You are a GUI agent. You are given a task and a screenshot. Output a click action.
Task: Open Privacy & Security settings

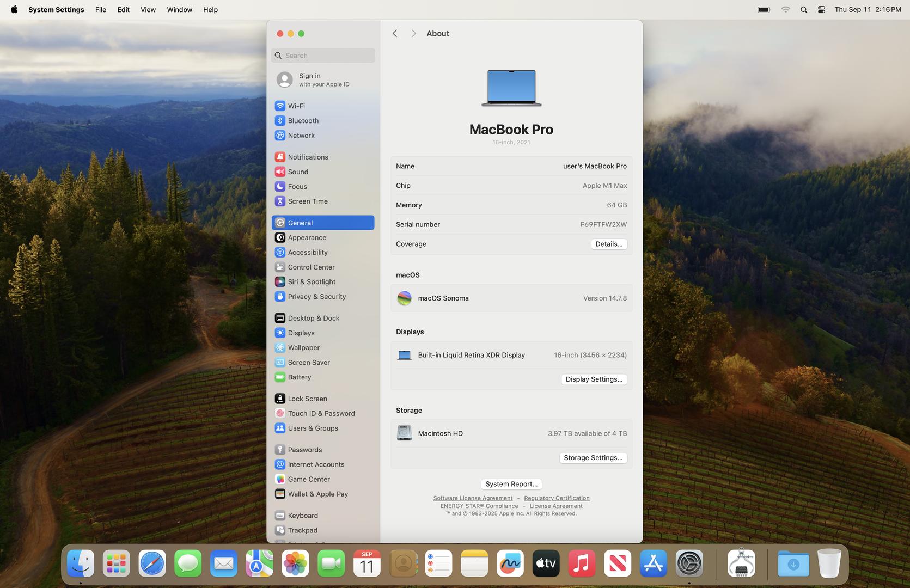point(322,296)
